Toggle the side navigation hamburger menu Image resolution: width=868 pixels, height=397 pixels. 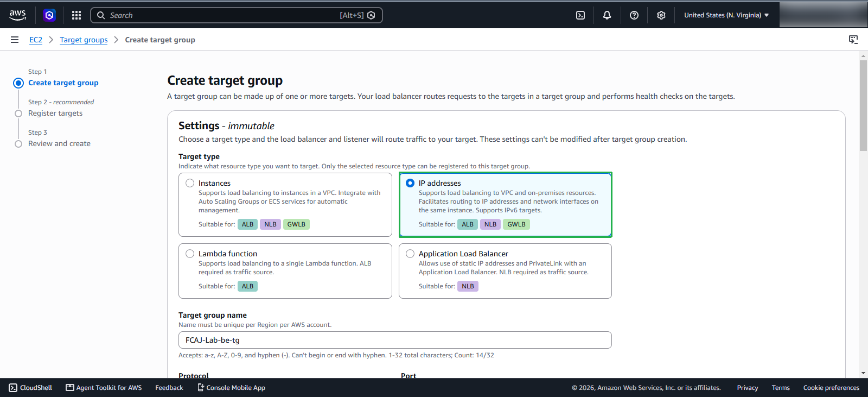[15, 40]
